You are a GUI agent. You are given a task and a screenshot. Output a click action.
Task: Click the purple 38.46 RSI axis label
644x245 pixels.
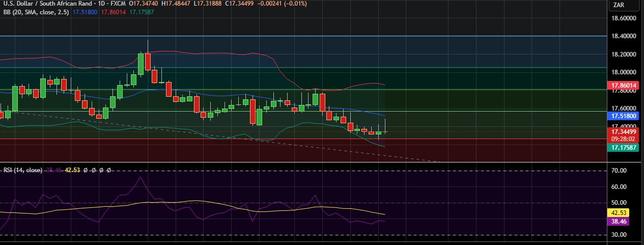click(x=618, y=222)
